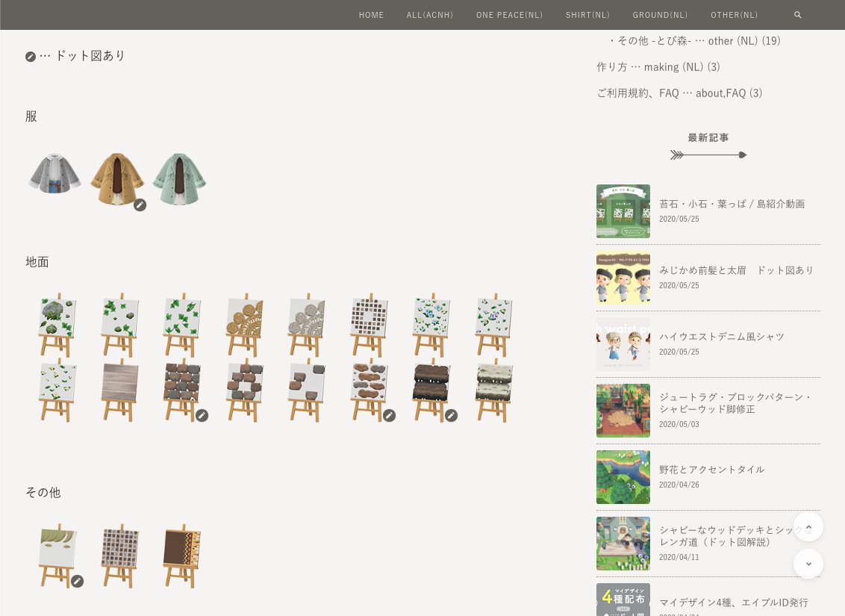Click the 地面 section heading
Viewport: 845px width, 616px height.
pyautogui.click(x=37, y=262)
